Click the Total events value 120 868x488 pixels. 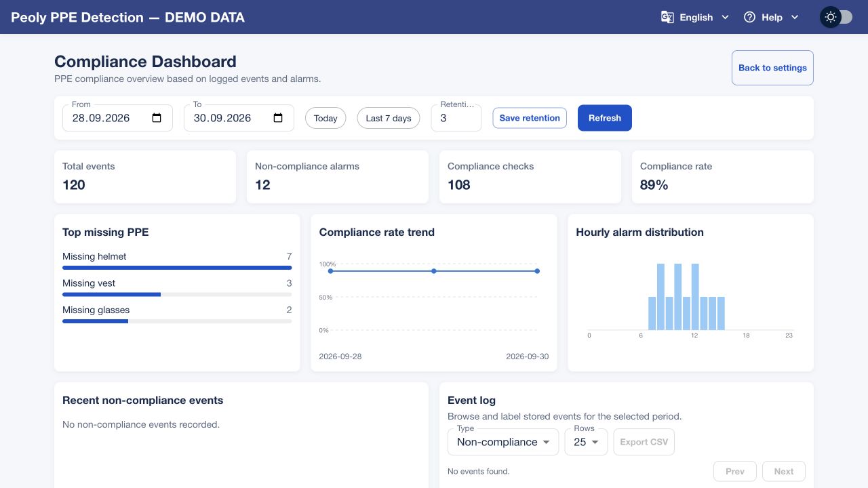point(74,185)
